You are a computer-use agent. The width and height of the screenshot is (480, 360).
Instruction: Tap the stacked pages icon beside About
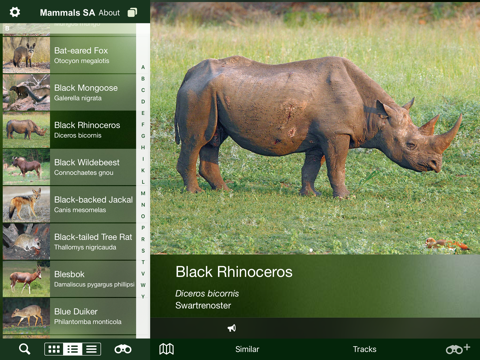(x=132, y=13)
